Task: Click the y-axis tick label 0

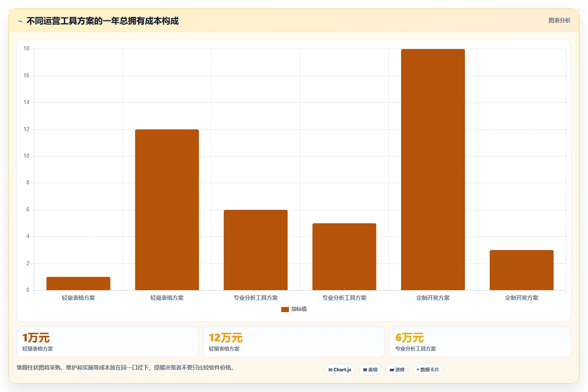Action: click(28, 290)
